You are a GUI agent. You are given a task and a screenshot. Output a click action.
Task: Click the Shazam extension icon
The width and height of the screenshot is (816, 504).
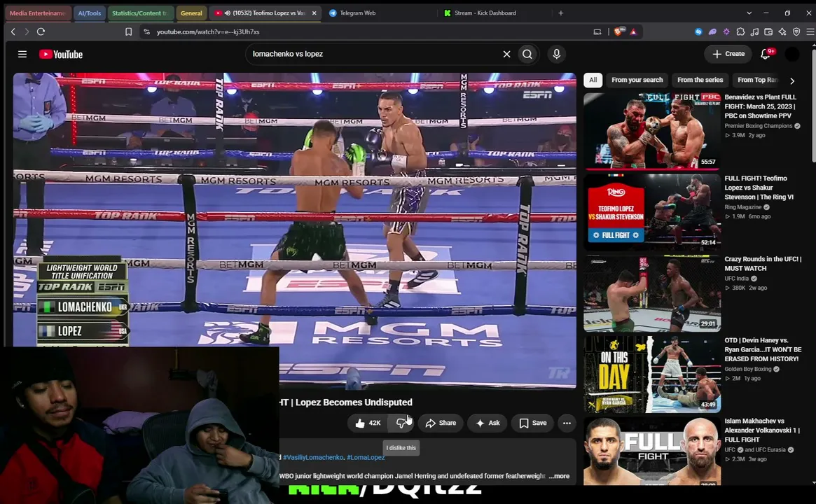[698, 31]
